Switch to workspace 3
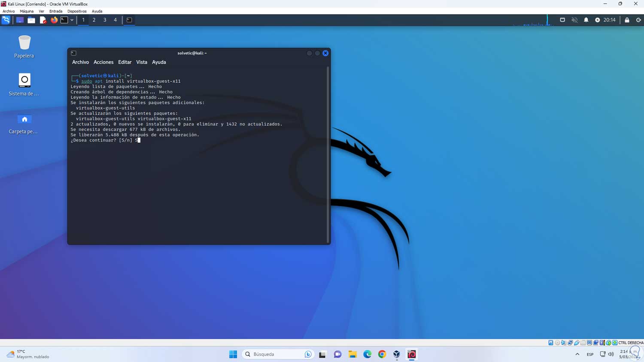Image resolution: width=644 pixels, height=362 pixels. coord(105,20)
